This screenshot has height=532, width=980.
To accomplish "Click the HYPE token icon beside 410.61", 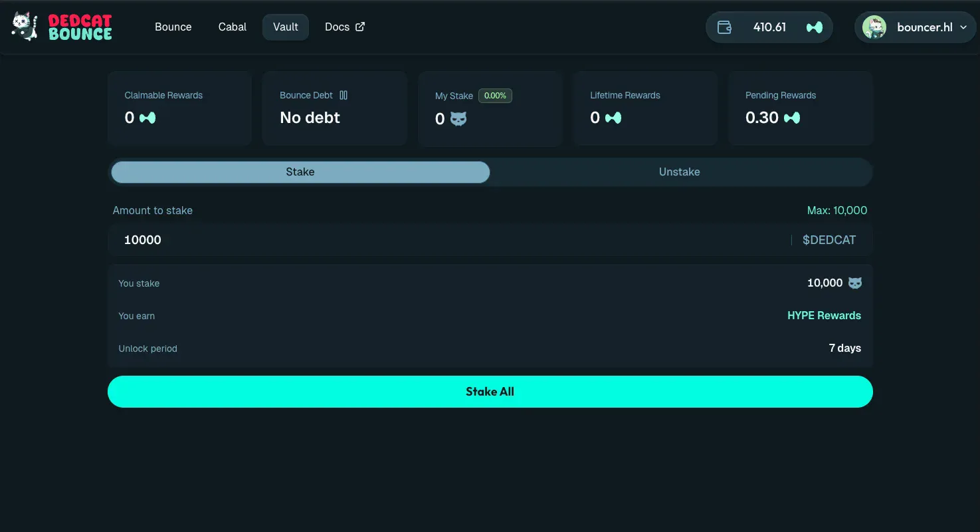I will click(814, 27).
